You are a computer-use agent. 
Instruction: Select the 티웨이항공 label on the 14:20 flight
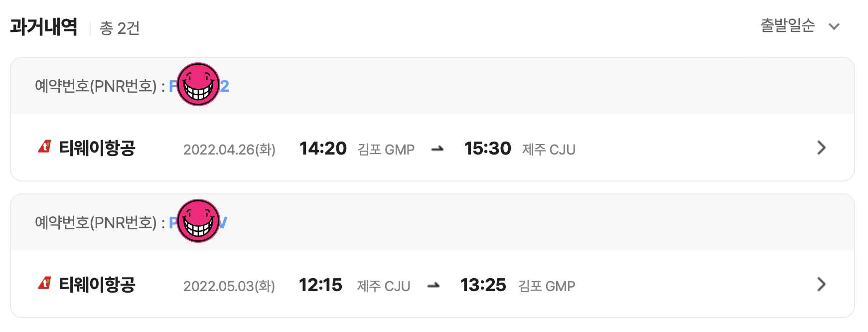[97, 148]
